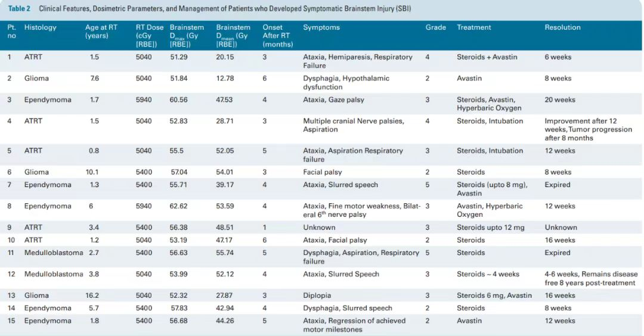Image resolution: width=644 pixels, height=336 pixels.
Task: Select the age value '3.4'
Action: [x=94, y=228]
